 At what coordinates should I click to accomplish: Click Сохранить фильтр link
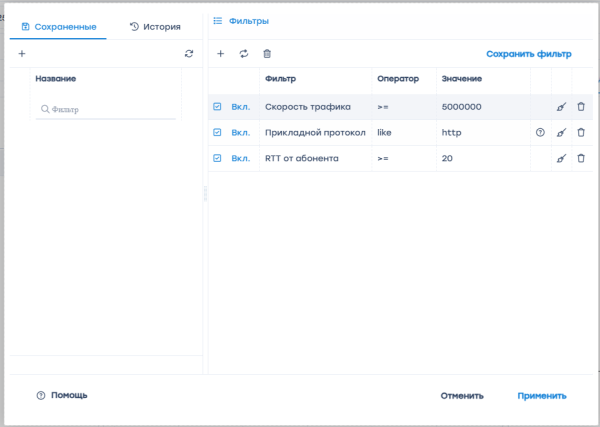click(x=528, y=54)
